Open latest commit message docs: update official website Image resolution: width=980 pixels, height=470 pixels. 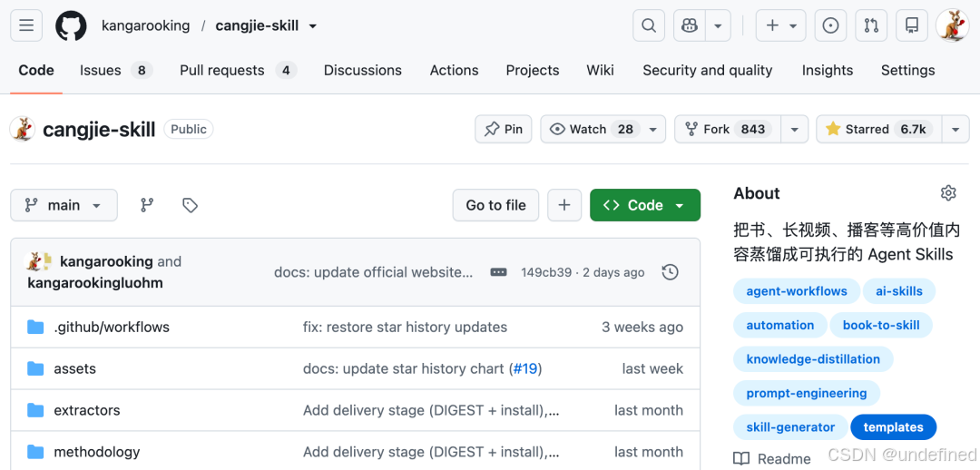click(373, 272)
